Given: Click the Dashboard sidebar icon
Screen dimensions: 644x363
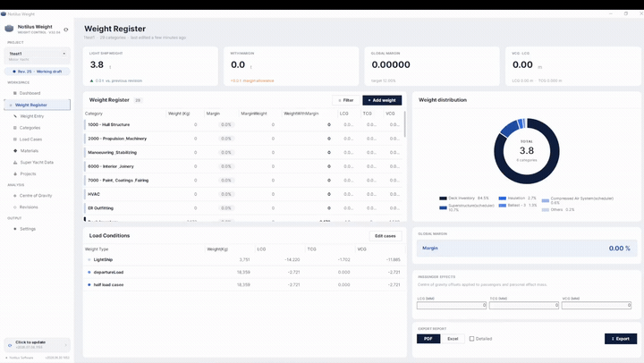Looking at the screenshot, I should tap(15, 93).
